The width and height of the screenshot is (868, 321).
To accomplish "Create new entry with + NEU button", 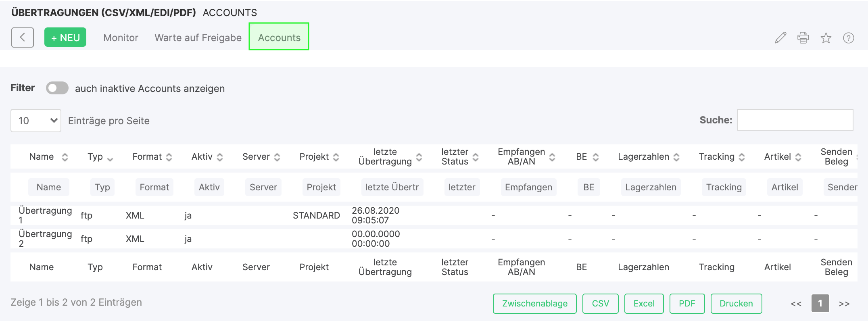I will point(65,38).
